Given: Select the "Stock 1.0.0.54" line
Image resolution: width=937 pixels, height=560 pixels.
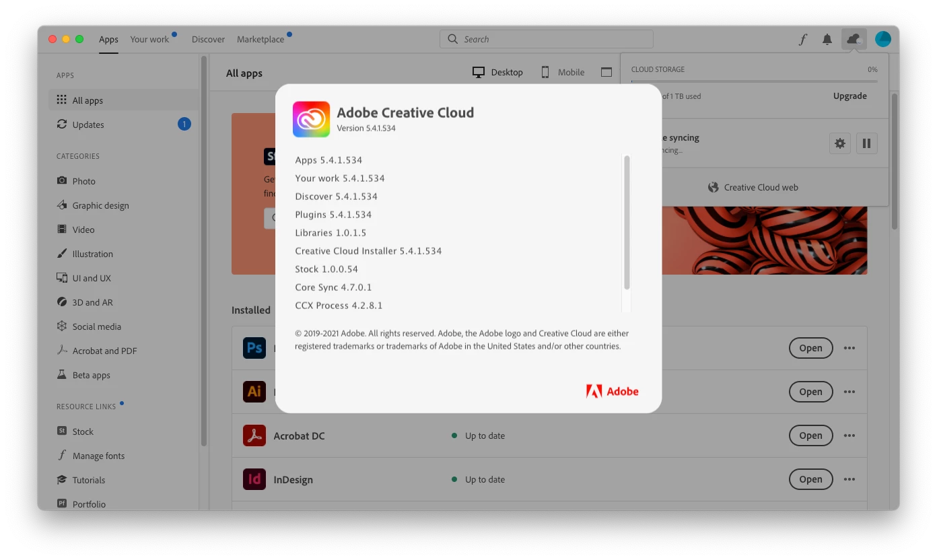Looking at the screenshot, I should coord(326,269).
